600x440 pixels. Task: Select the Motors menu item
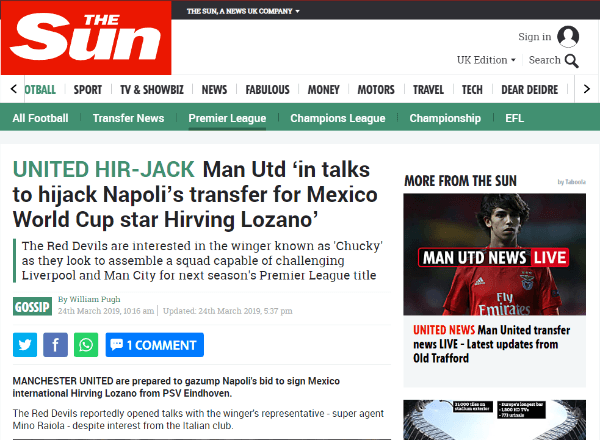tap(376, 89)
